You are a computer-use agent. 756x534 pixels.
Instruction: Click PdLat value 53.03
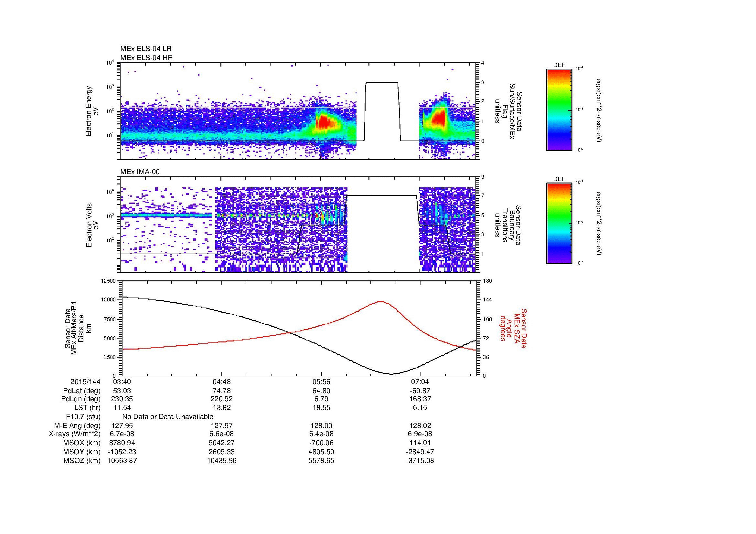[x=122, y=391]
